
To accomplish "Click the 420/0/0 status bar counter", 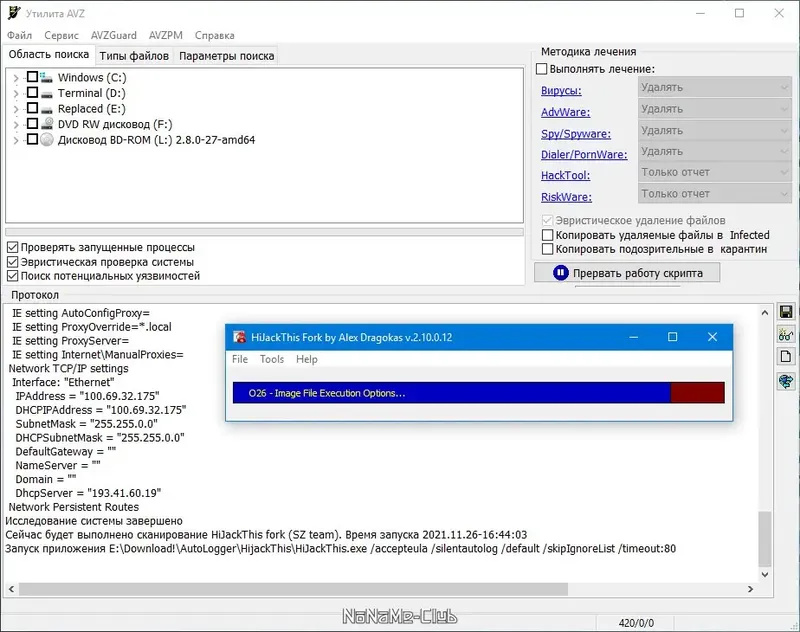I will click(636, 623).
